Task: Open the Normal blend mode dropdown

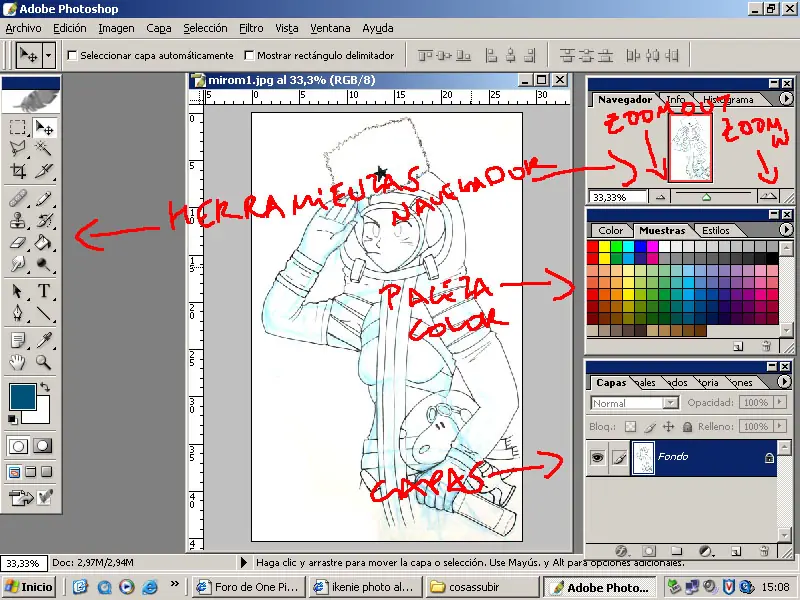Action: coord(670,403)
